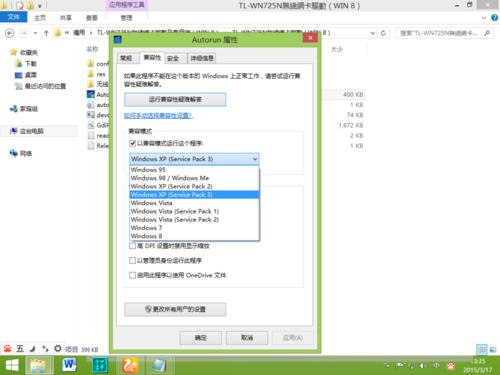This screenshot has height=375, width=500.
Task: Click the back navigation arrow
Action: tap(10, 33)
